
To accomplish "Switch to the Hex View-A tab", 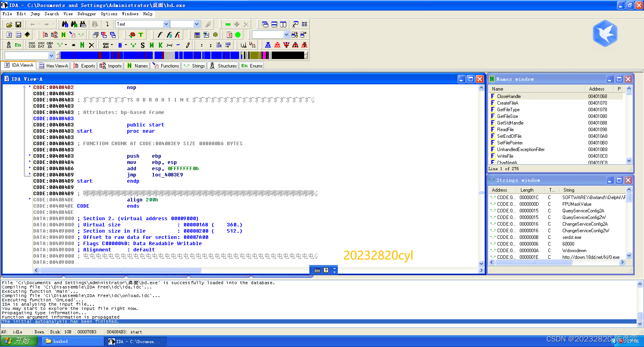I will [54, 66].
